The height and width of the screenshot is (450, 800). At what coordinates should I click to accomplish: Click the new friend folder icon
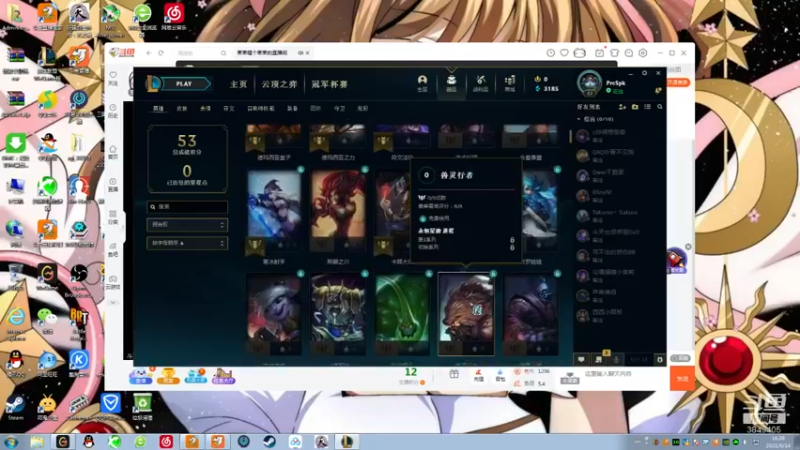pyautogui.click(x=635, y=107)
